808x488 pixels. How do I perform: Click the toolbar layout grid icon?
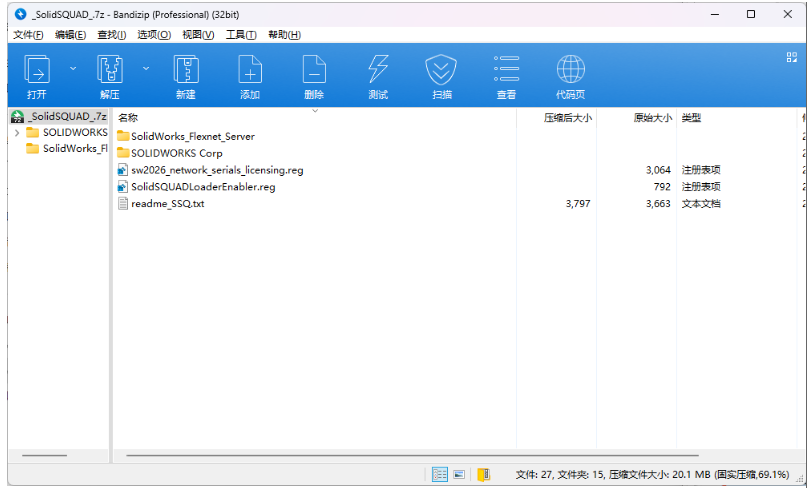click(792, 57)
